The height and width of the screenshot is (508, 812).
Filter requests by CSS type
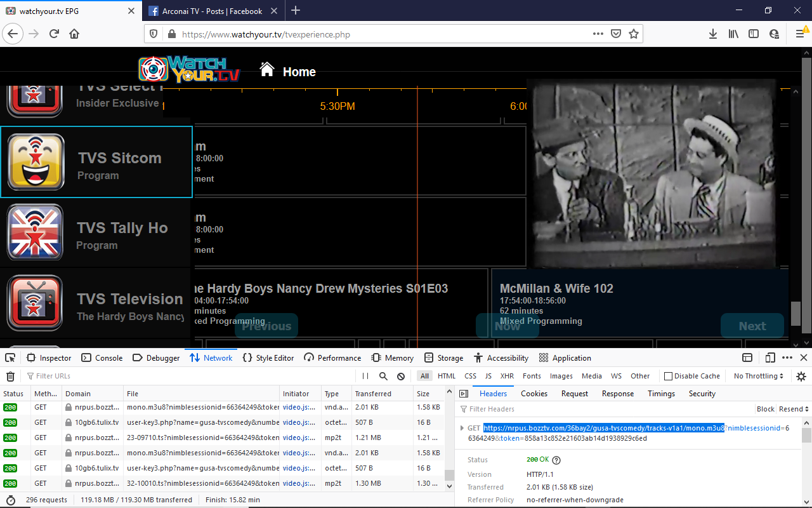coord(470,376)
